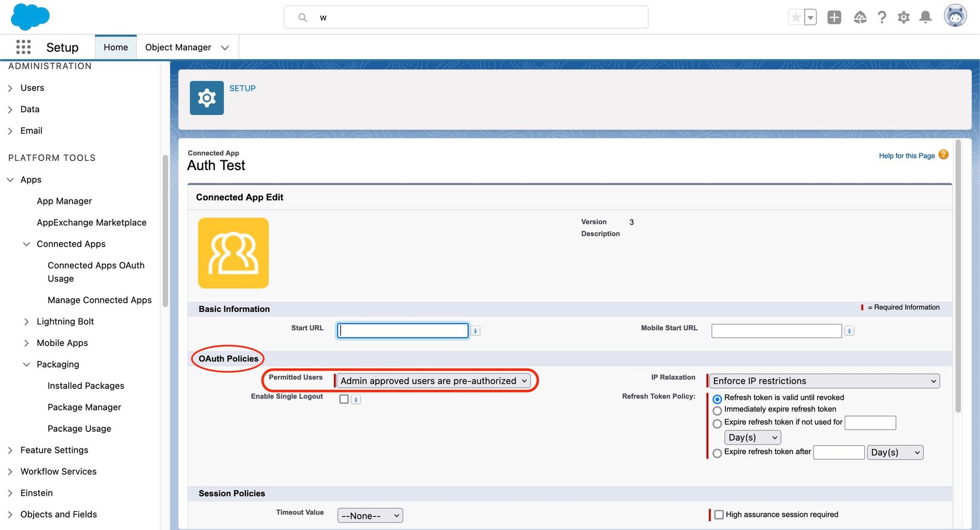The image size is (980, 530).
Task: Open the Global Actions plus icon
Action: 834,17
